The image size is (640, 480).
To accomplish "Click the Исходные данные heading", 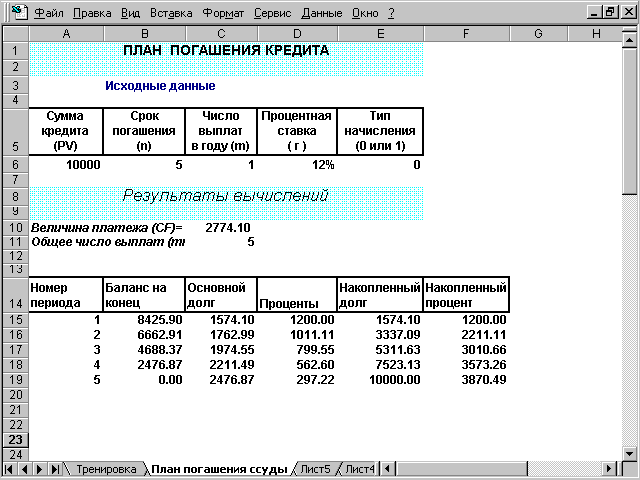I will pyautogui.click(x=160, y=86).
